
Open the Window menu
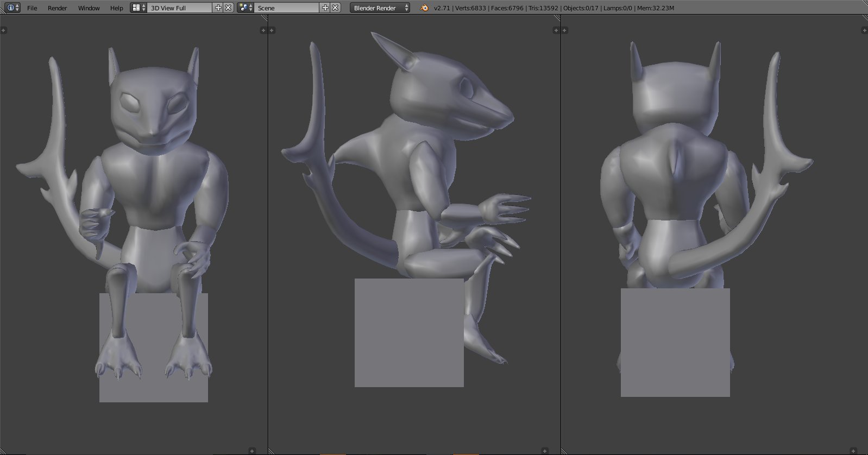point(89,8)
